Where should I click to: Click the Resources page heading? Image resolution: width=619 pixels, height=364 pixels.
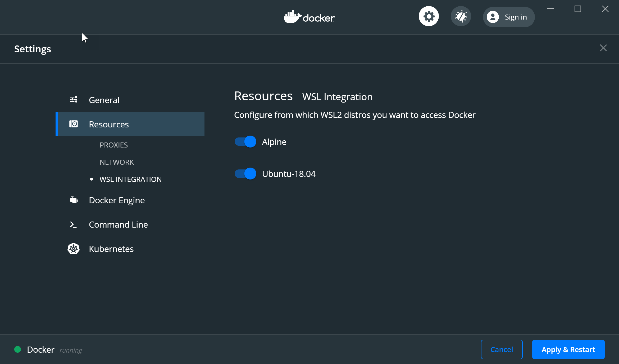click(x=263, y=96)
